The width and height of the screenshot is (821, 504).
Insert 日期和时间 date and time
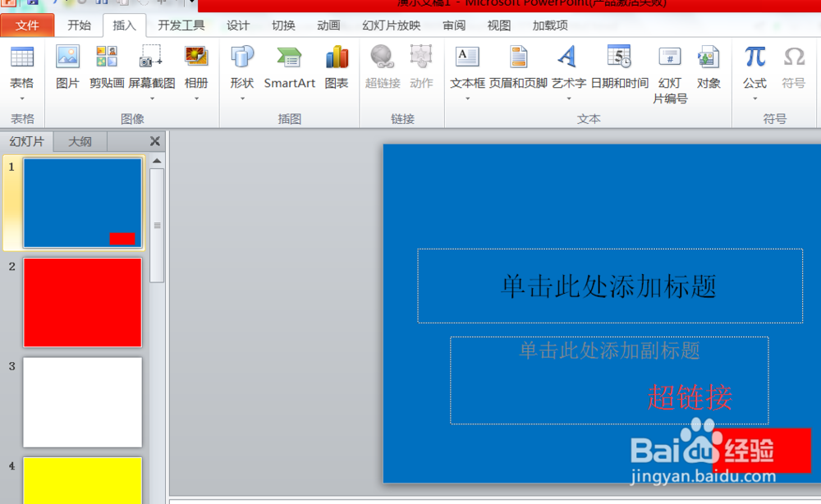coord(619,67)
